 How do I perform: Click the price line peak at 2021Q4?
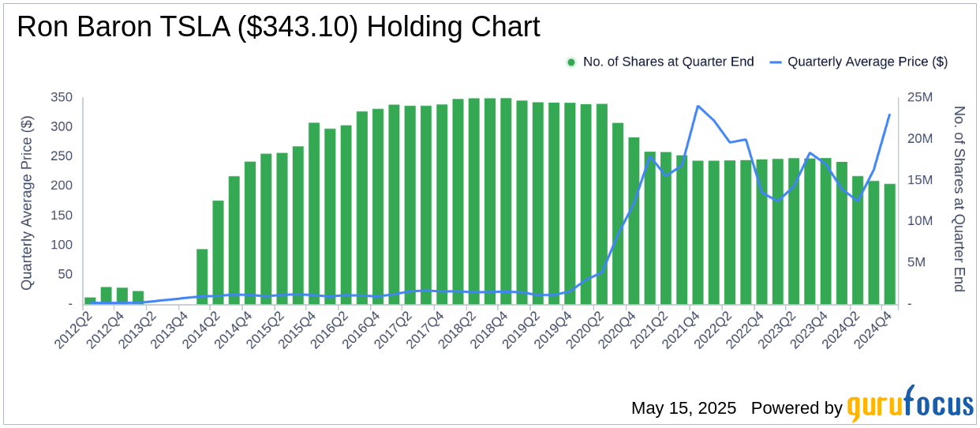tap(698, 106)
